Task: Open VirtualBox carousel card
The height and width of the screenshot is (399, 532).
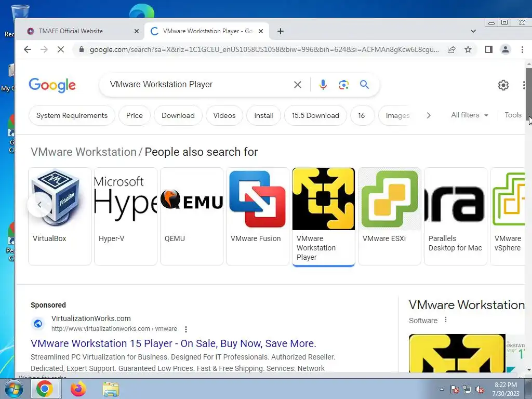Action: pyautogui.click(x=60, y=216)
